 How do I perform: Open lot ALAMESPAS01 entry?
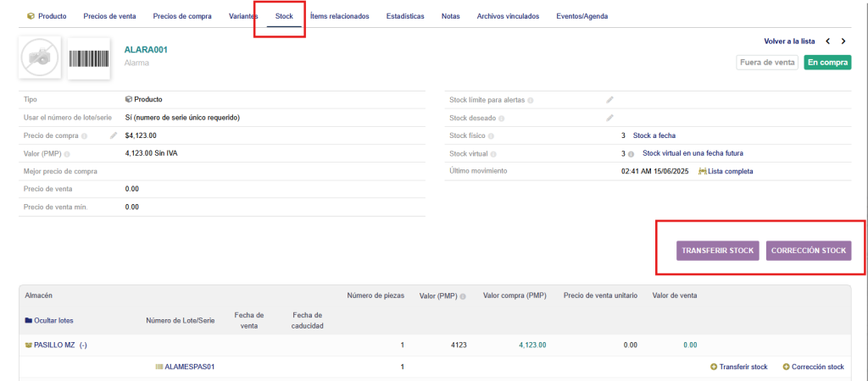pyautogui.click(x=189, y=367)
